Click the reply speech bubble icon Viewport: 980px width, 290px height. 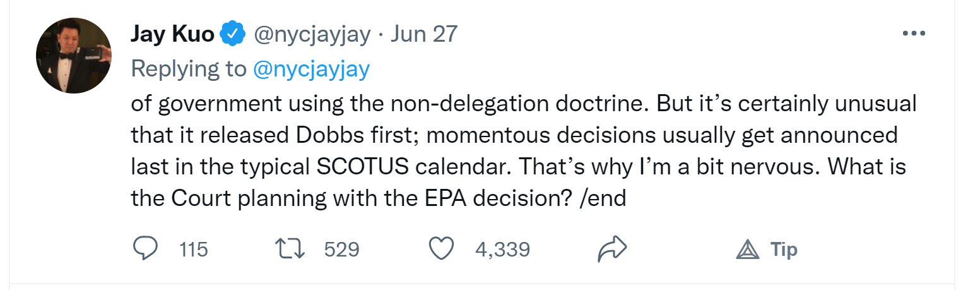(x=145, y=250)
